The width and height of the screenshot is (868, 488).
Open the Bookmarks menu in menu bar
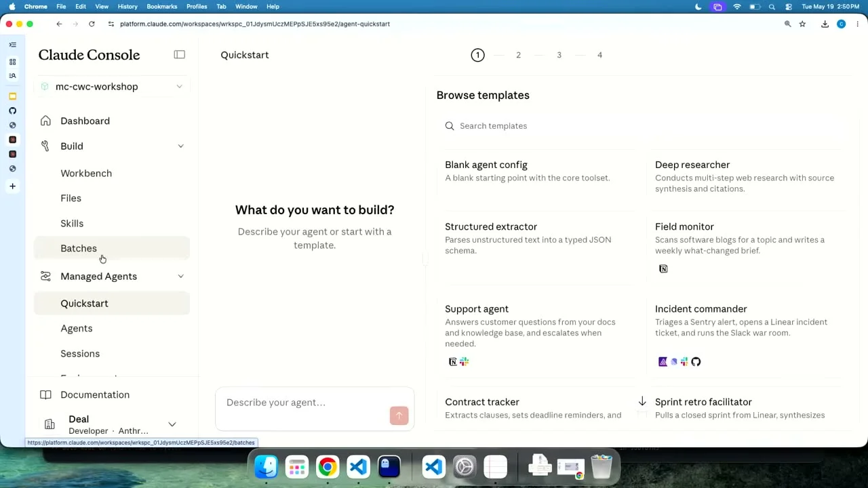point(162,6)
